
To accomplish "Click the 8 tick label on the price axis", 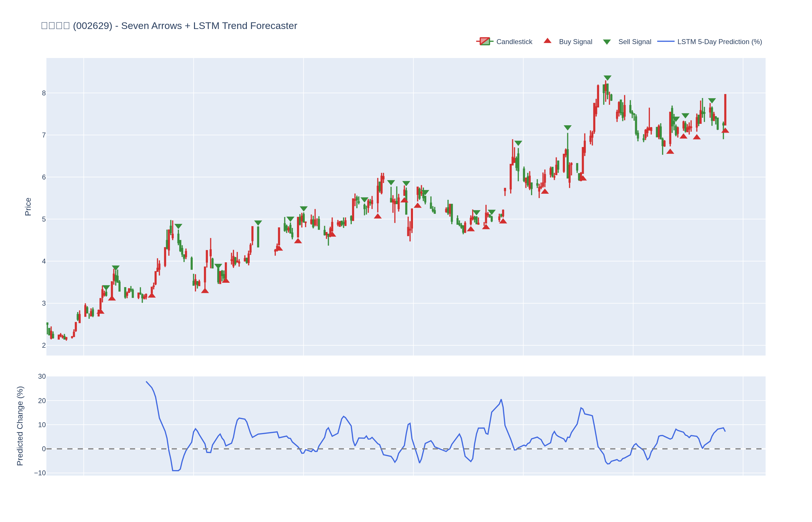I will 44,93.
